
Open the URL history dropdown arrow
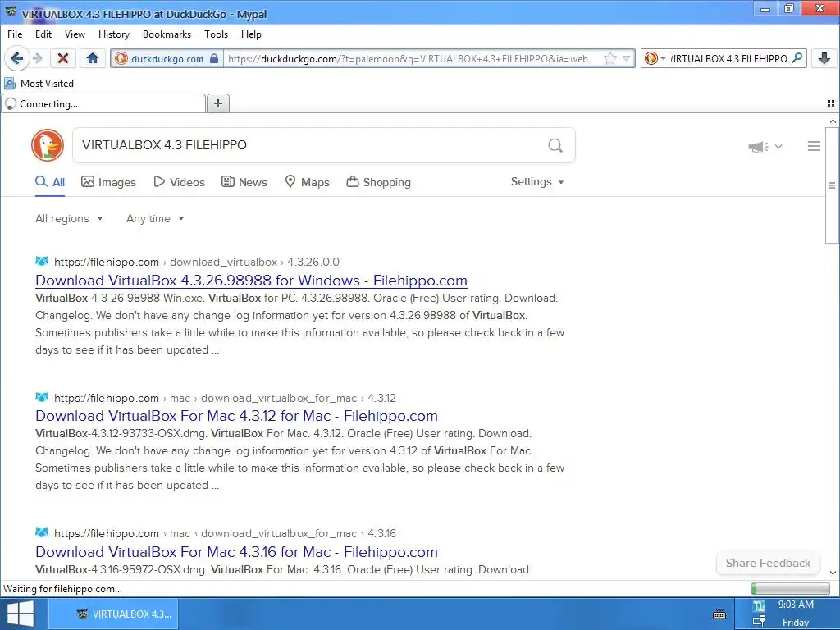point(626,58)
